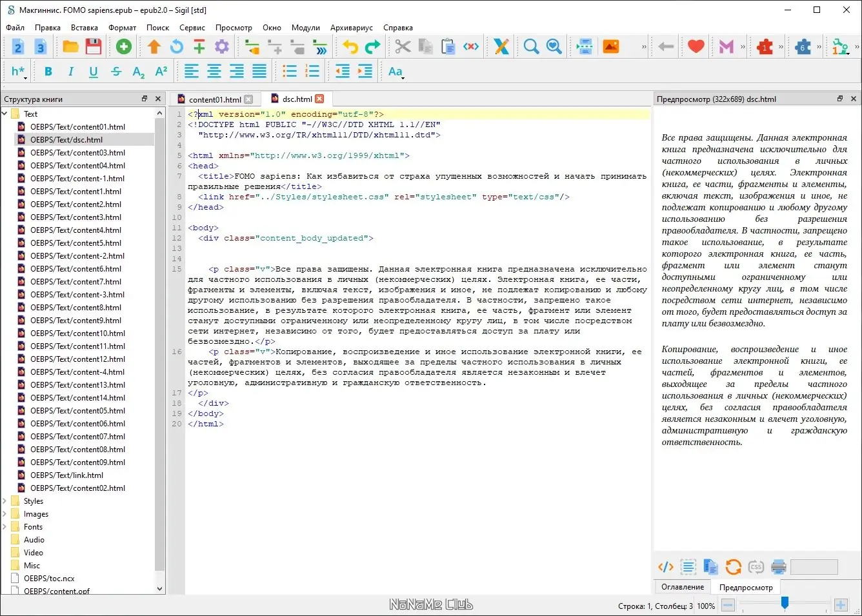The width and height of the screenshot is (862, 616).
Task: Click the orange Reload Preview icon
Action: pyautogui.click(x=733, y=567)
